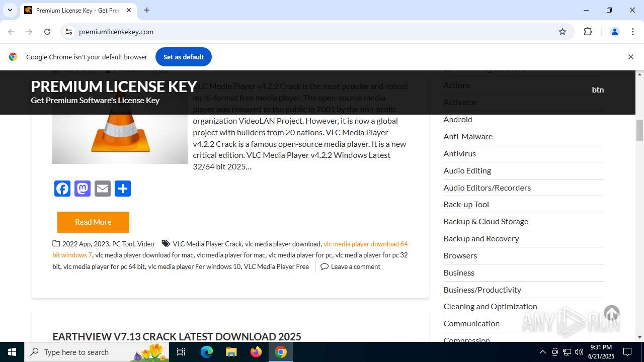The image size is (644, 362).
Task: Open the blue plus Share icon
Action: point(123,189)
